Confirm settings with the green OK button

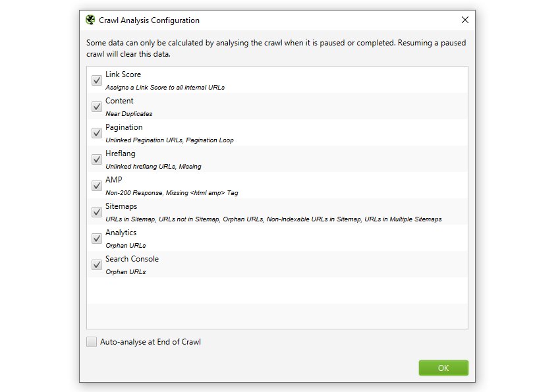point(443,368)
